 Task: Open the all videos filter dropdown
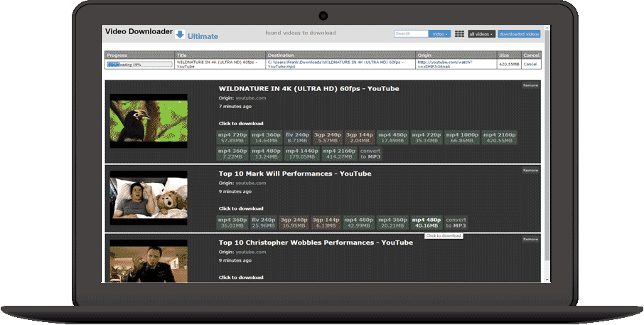tap(481, 34)
